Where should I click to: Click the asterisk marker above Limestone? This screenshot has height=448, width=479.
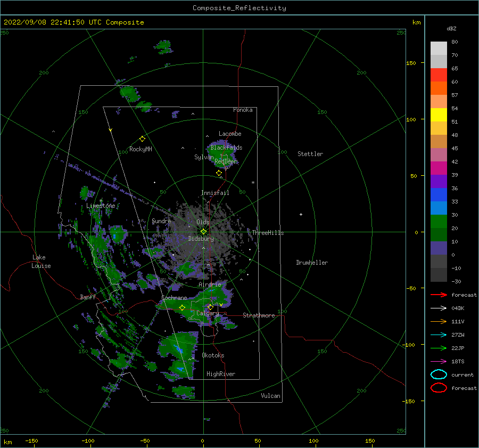101,201
